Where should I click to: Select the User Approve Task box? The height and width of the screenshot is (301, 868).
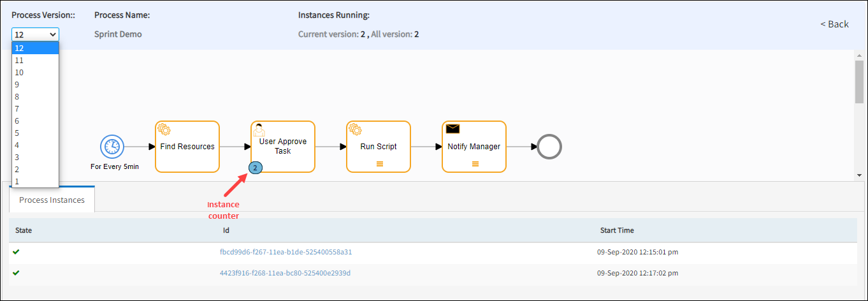(x=283, y=147)
